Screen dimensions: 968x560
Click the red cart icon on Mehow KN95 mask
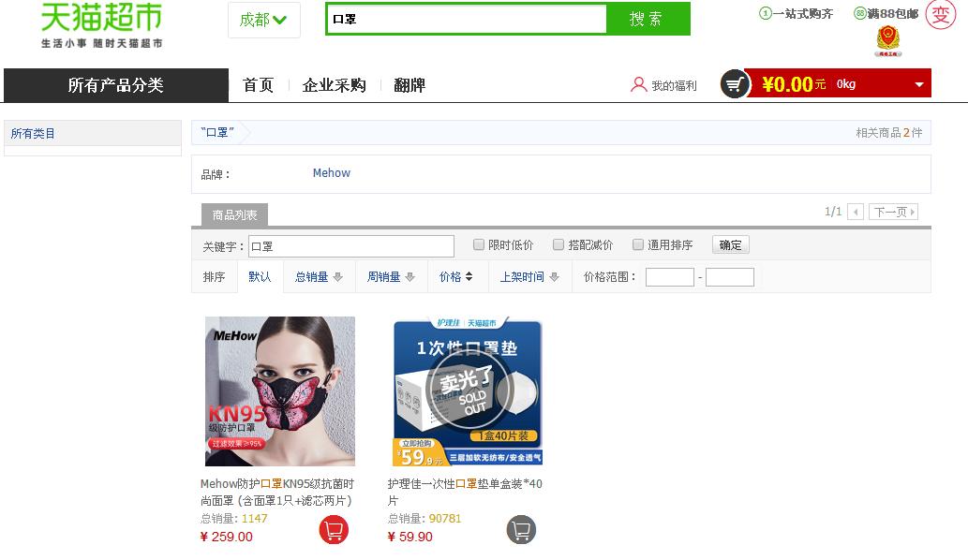click(x=334, y=529)
